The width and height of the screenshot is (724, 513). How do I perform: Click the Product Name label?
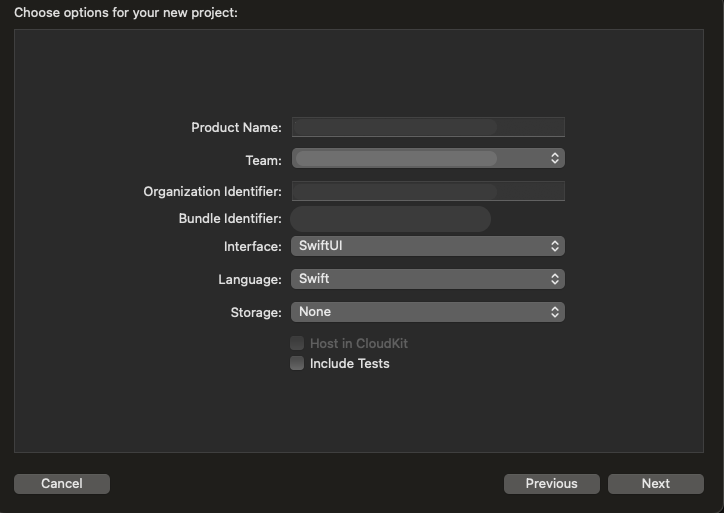236,128
